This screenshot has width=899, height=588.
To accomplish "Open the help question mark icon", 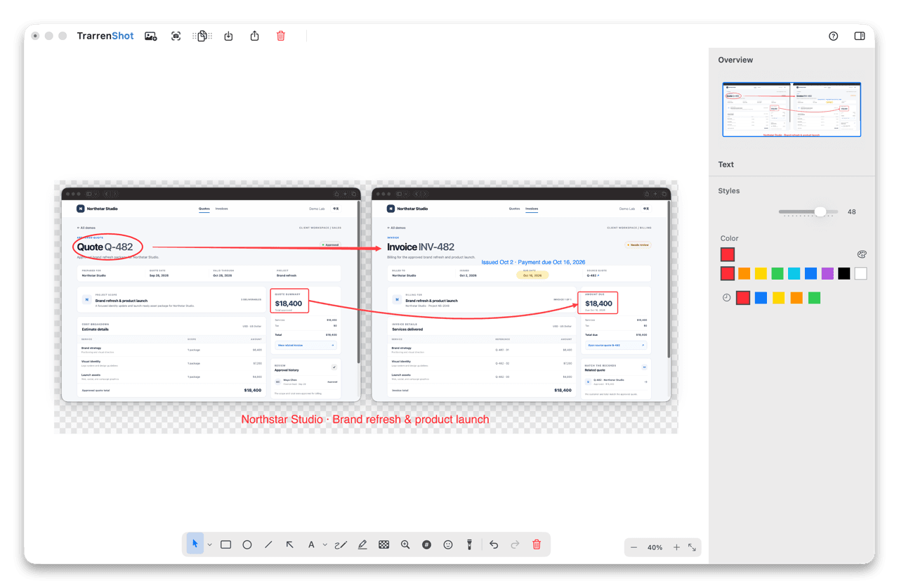I will click(x=834, y=36).
